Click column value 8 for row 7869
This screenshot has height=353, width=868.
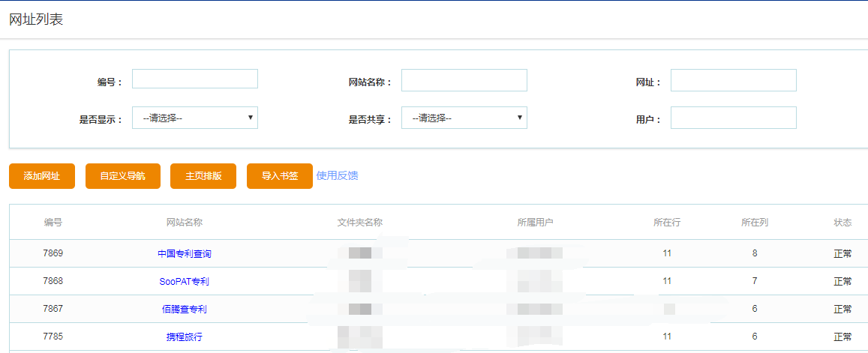click(x=754, y=253)
